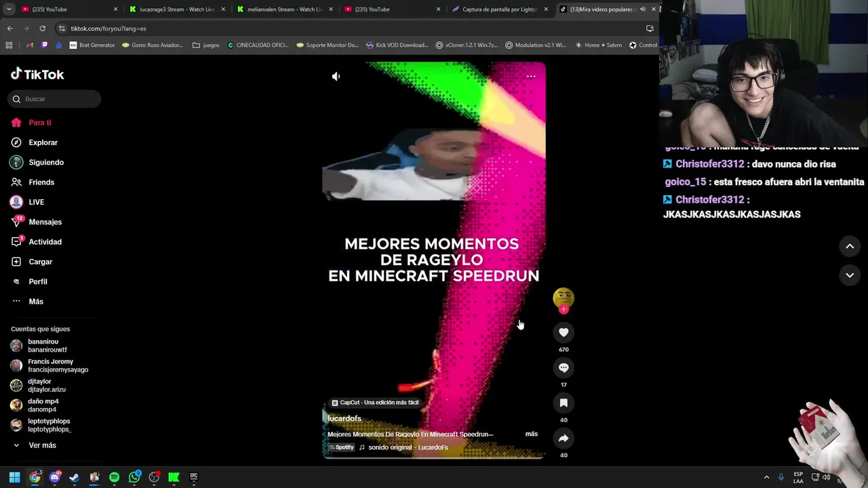Open the lucardofs username link
The width and height of the screenshot is (868, 488).
(344, 419)
